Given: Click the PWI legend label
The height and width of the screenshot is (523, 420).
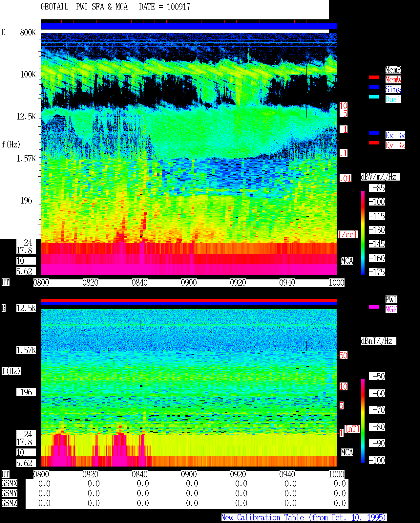Looking at the screenshot, I should click(391, 299).
